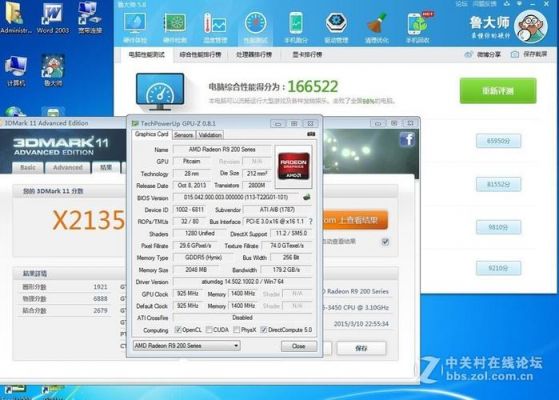Click the Radeon Graphics logo in GPU-Z

[293, 166]
